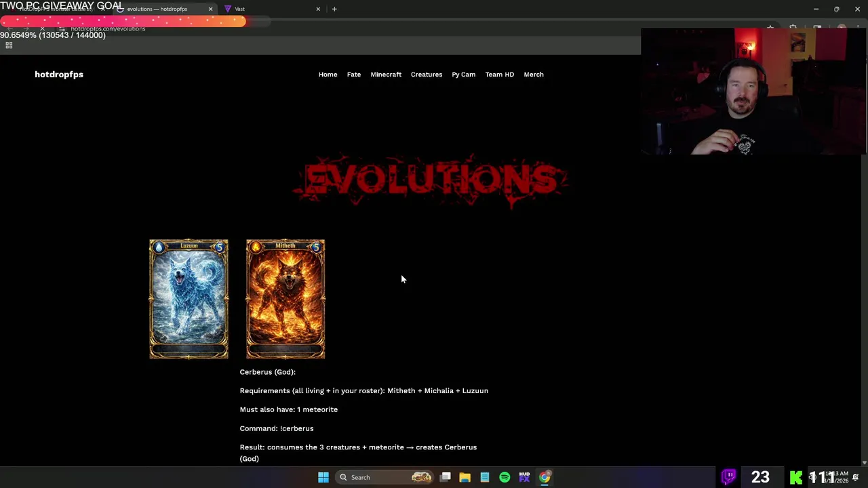Close the evolutions — hotdropfps tab

[x=210, y=9]
